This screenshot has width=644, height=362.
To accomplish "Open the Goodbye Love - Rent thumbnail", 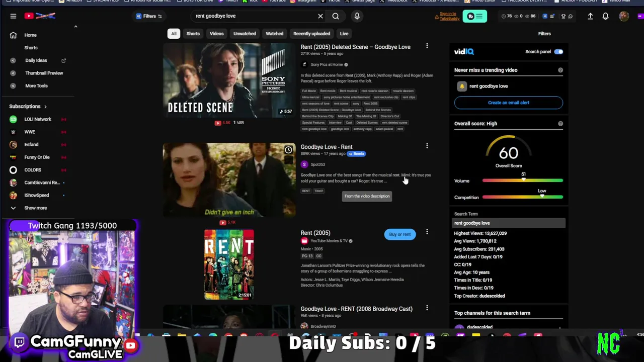I will click(229, 180).
